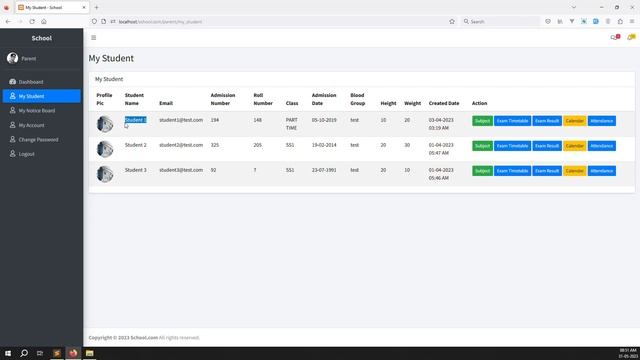Click browser Back arrow
Viewport: 640px width, 360px height.
tap(8, 21)
